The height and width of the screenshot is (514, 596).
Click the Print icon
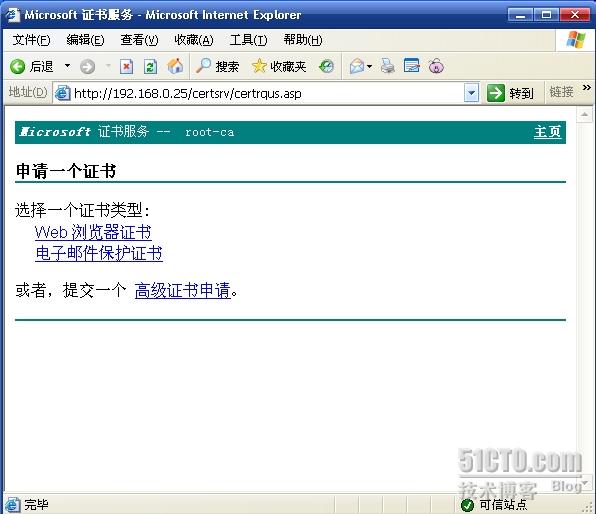(x=388, y=67)
